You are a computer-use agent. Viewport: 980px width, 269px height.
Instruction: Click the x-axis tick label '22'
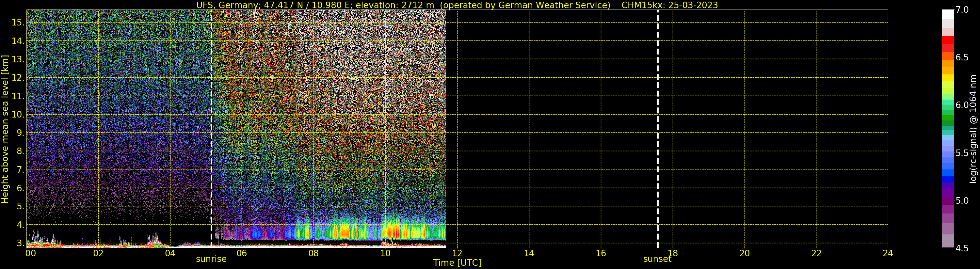(816, 253)
